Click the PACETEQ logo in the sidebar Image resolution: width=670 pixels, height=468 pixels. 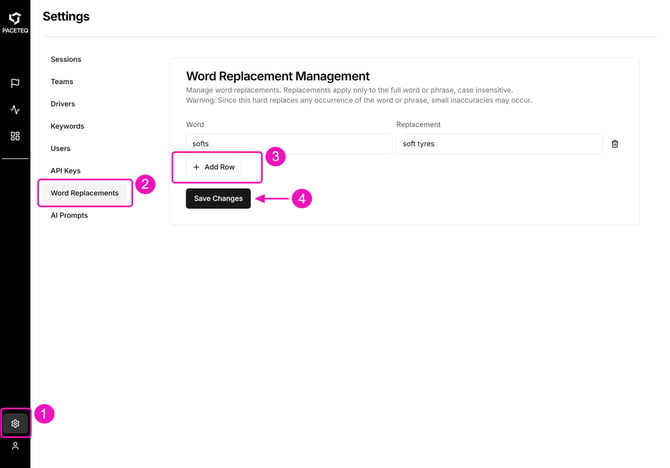(x=15, y=22)
